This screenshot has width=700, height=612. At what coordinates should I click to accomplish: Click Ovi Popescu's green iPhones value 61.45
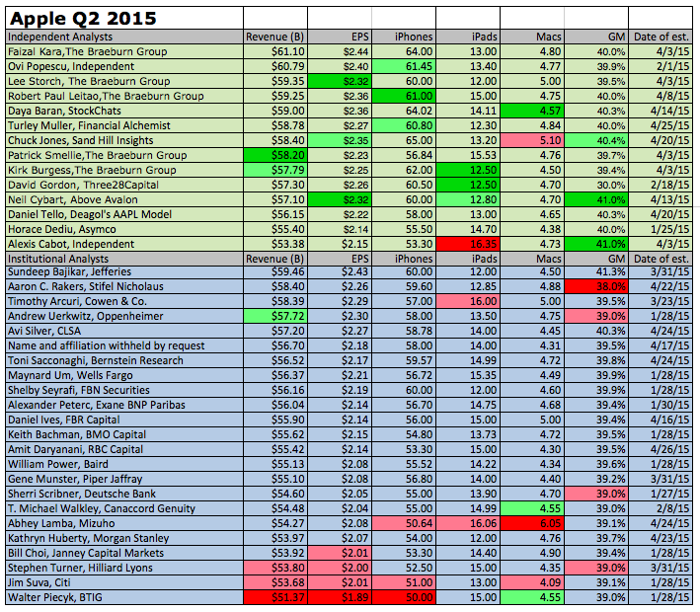coord(404,66)
